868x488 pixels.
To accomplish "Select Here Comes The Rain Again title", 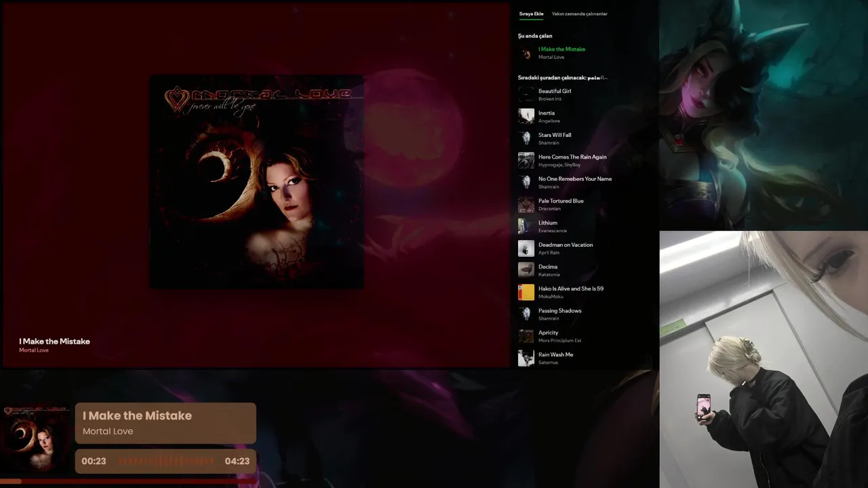I will click(572, 157).
